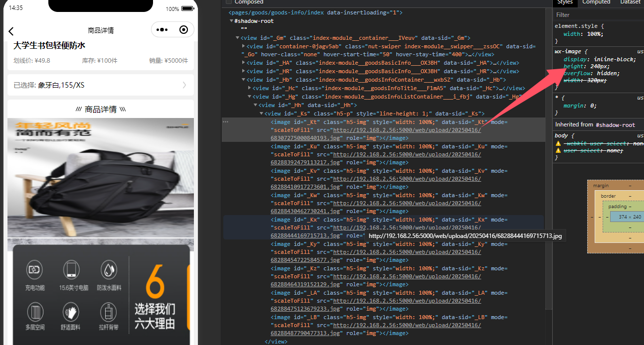Click the margin label in box model

[601, 186]
